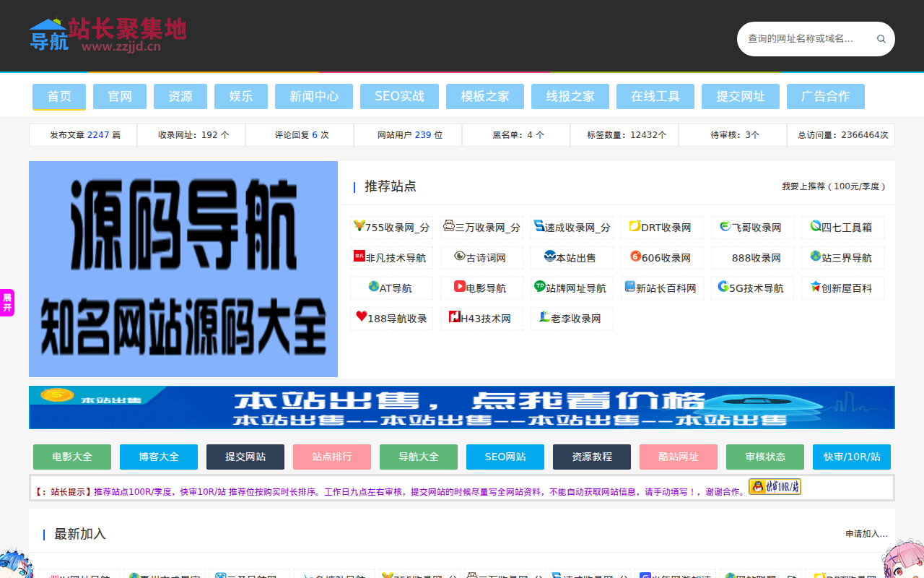Click the 古诗词网 favicon icon
The image size is (924, 578).
pyautogui.click(x=460, y=256)
